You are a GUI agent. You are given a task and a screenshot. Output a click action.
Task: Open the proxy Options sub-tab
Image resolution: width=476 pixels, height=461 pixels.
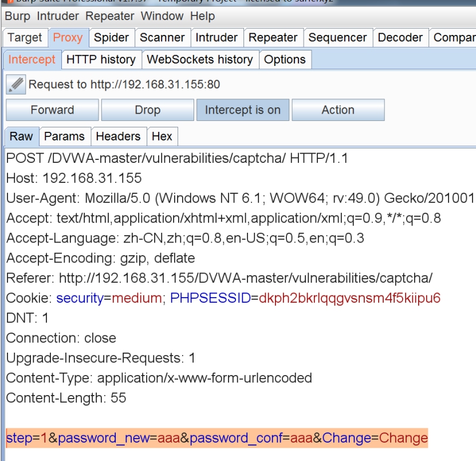pos(285,60)
